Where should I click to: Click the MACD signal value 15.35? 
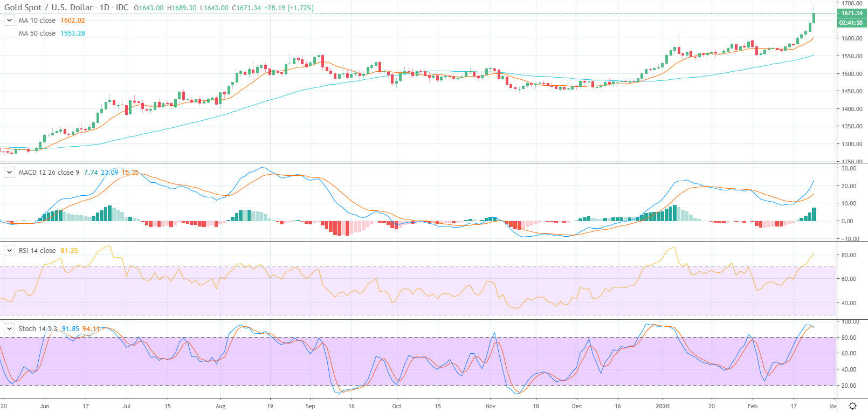(x=130, y=173)
